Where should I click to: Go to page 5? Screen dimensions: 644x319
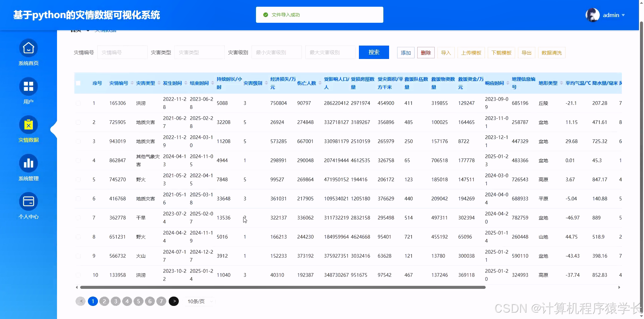pos(139,301)
